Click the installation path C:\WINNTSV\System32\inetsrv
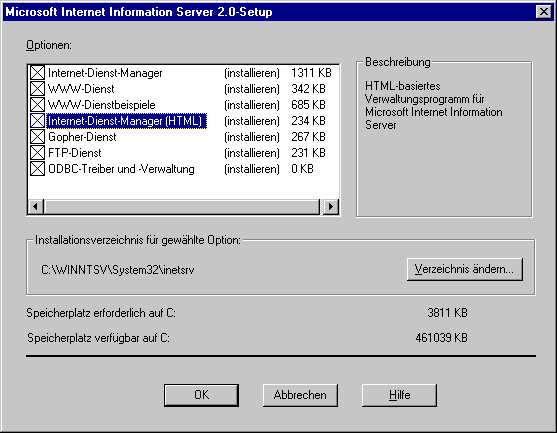 (x=118, y=270)
